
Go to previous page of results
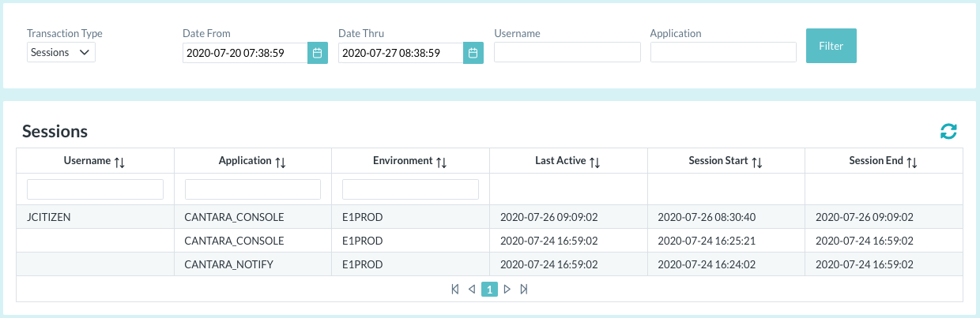point(472,290)
